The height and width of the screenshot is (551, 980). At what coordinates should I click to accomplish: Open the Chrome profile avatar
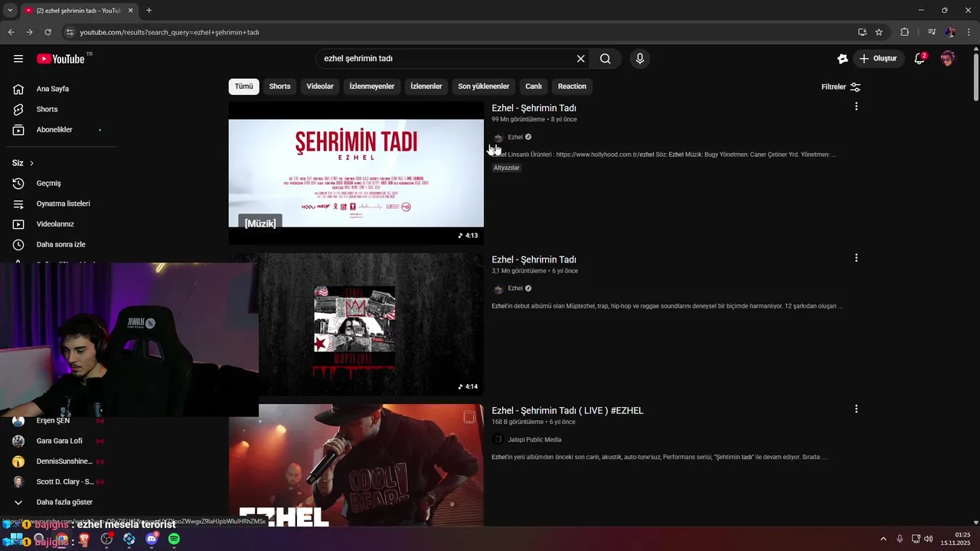950,32
